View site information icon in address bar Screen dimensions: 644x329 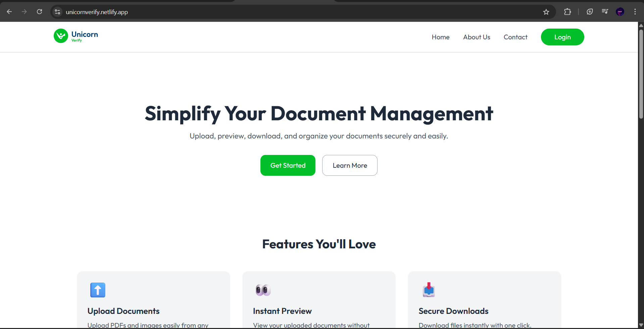point(57,12)
